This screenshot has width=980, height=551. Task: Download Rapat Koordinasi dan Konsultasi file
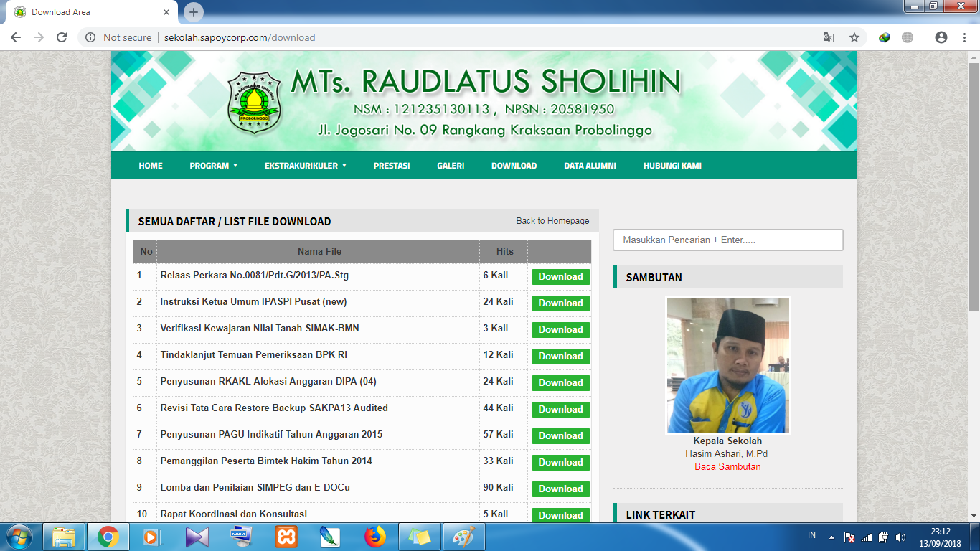[x=561, y=515]
